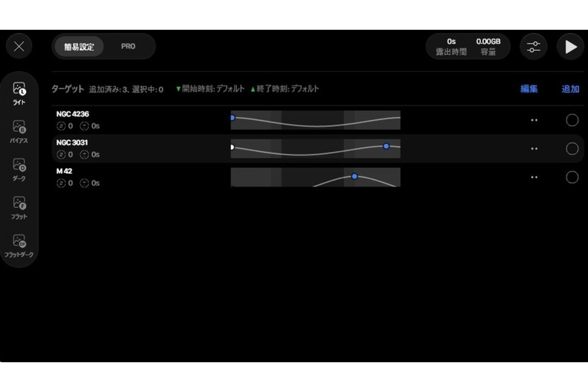Click the M 42 target name
This screenshot has width=588, height=392.
pos(64,171)
